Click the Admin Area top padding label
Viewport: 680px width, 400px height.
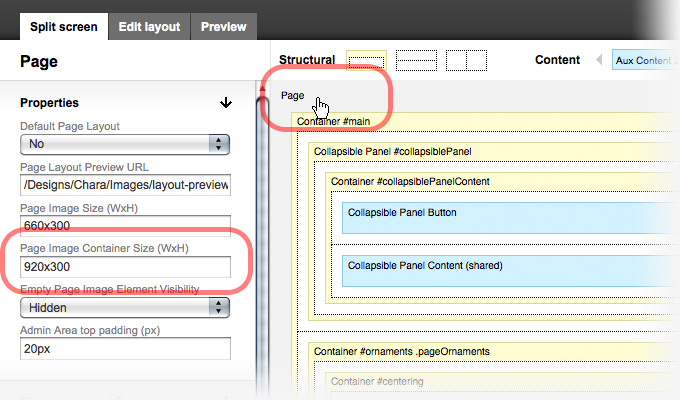click(90, 331)
